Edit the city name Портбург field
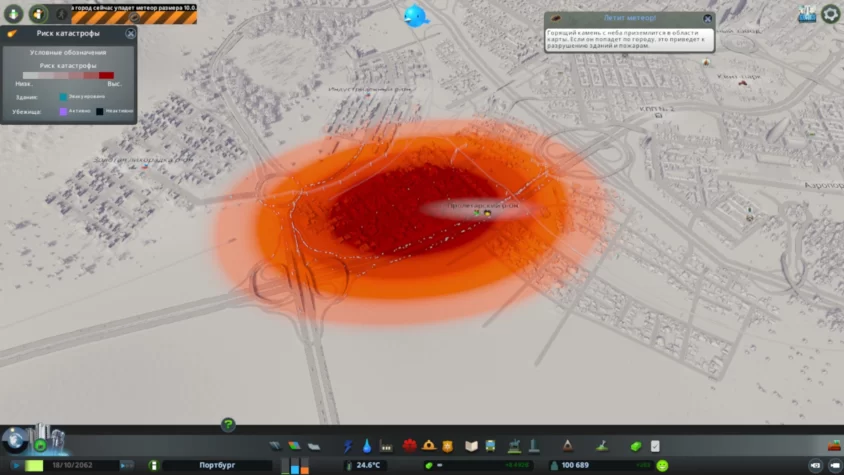The height and width of the screenshot is (475, 844). coord(217,465)
